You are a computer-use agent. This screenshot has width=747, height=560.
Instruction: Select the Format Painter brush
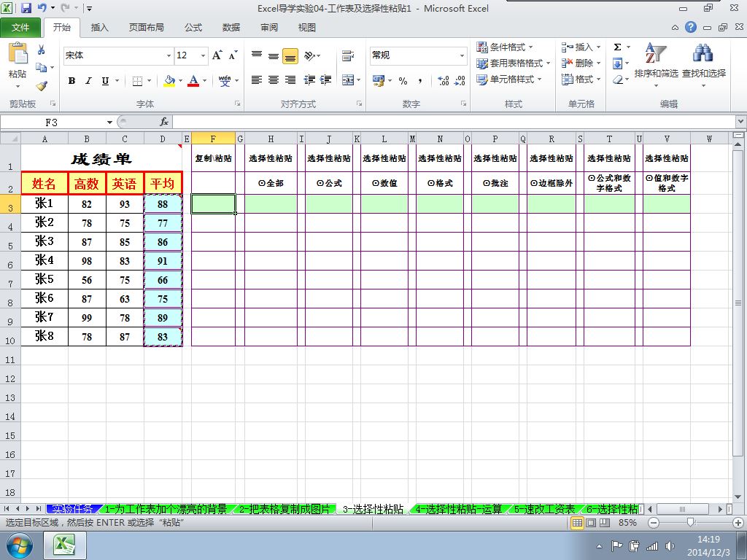(x=42, y=86)
